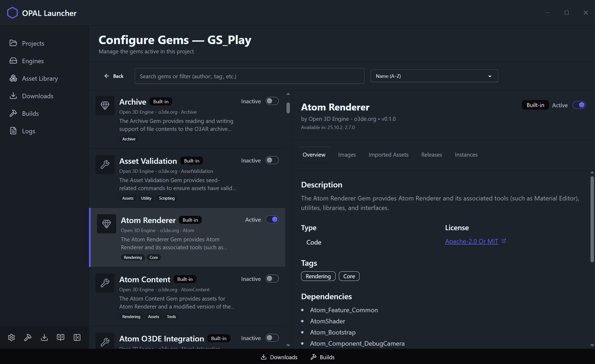
Task: Click the hammer icon in bottom sidebar toolbar
Action: [28, 337]
